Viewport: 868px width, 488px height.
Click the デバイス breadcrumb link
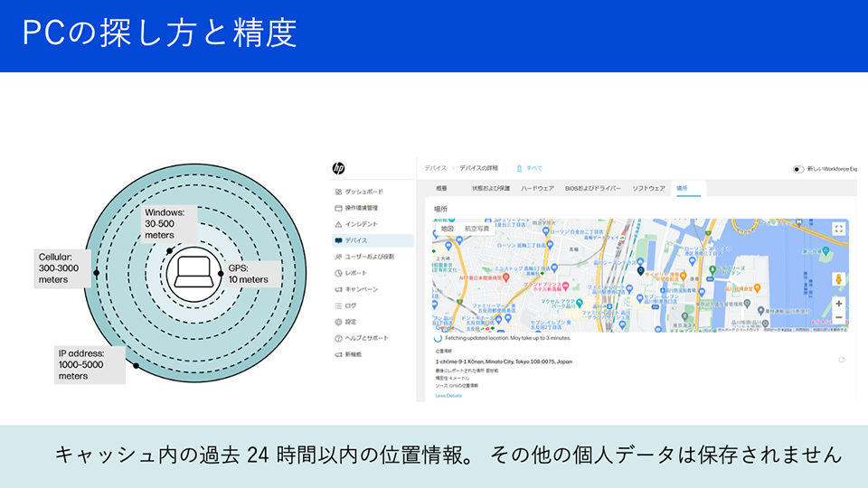pos(436,168)
